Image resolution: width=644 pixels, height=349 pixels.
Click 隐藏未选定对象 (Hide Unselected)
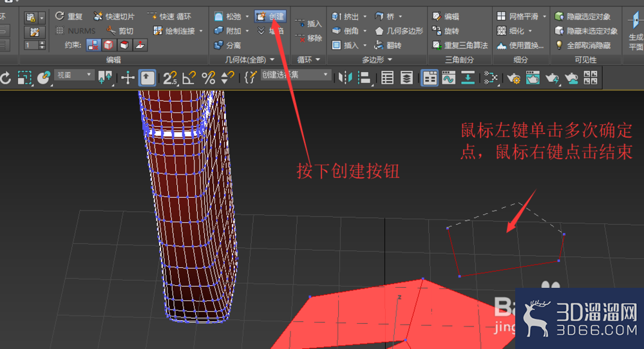[586, 31]
